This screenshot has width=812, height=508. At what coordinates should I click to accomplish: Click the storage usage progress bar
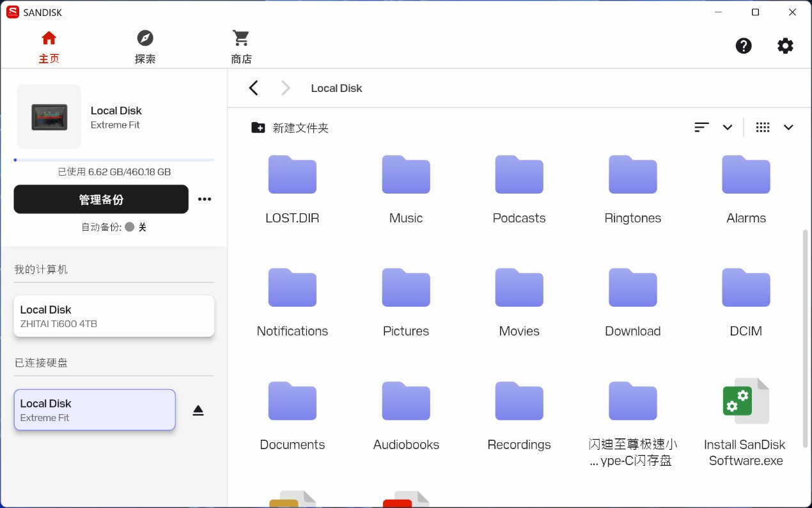pyautogui.click(x=114, y=160)
